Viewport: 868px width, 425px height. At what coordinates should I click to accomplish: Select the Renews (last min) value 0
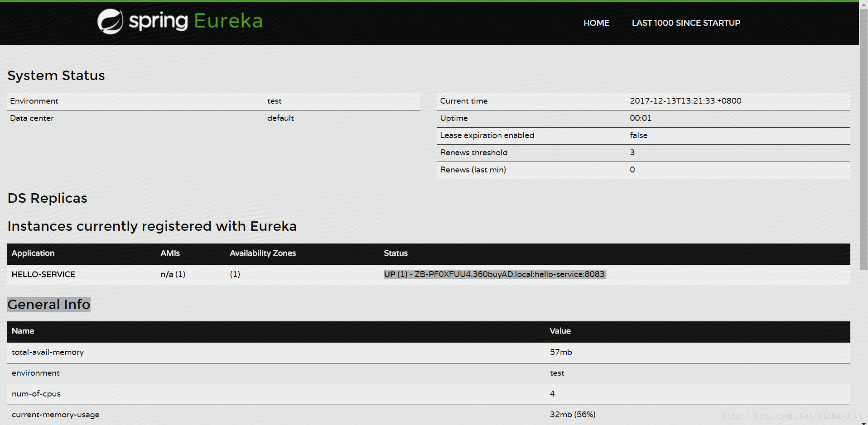(x=632, y=170)
